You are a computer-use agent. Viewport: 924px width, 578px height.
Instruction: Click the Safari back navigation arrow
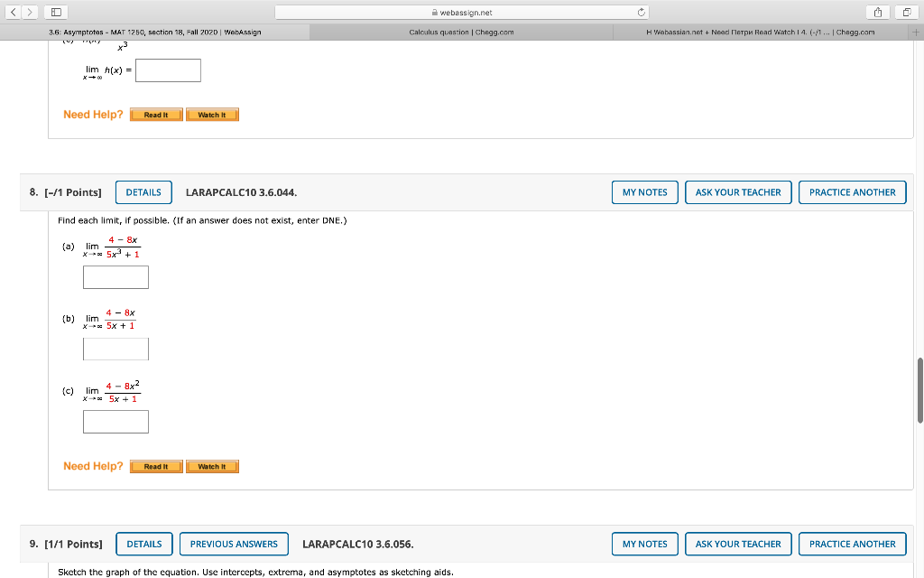pyautogui.click(x=12, y=10)
